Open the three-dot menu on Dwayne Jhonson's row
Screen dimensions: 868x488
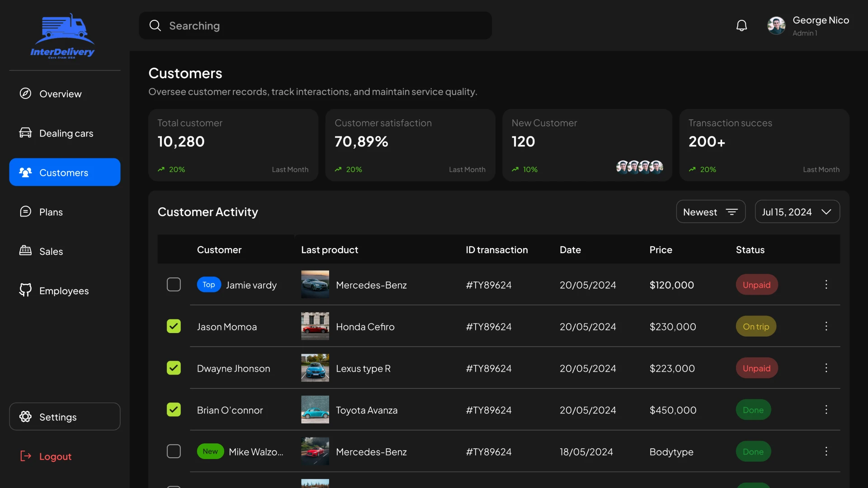pos(827,368)
